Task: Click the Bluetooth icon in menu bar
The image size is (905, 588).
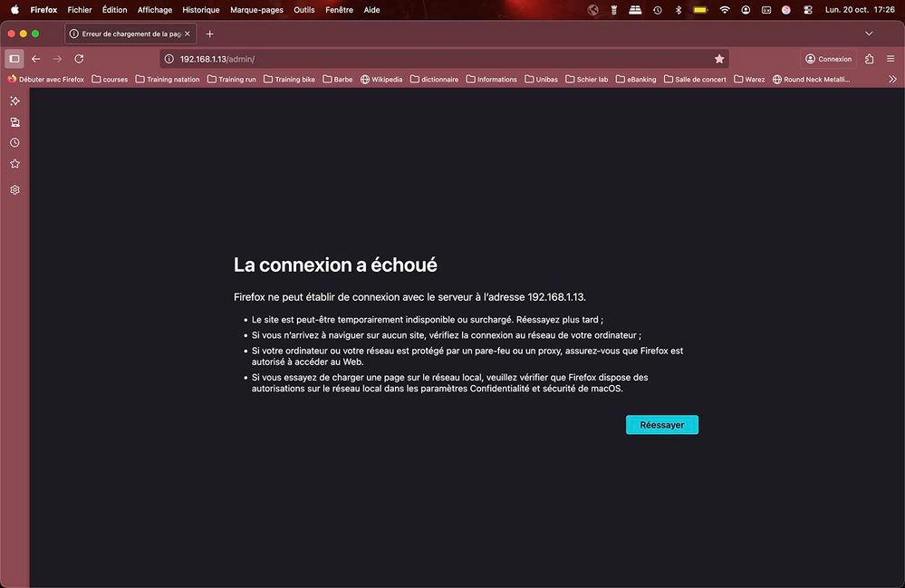Action: (679, 10)
